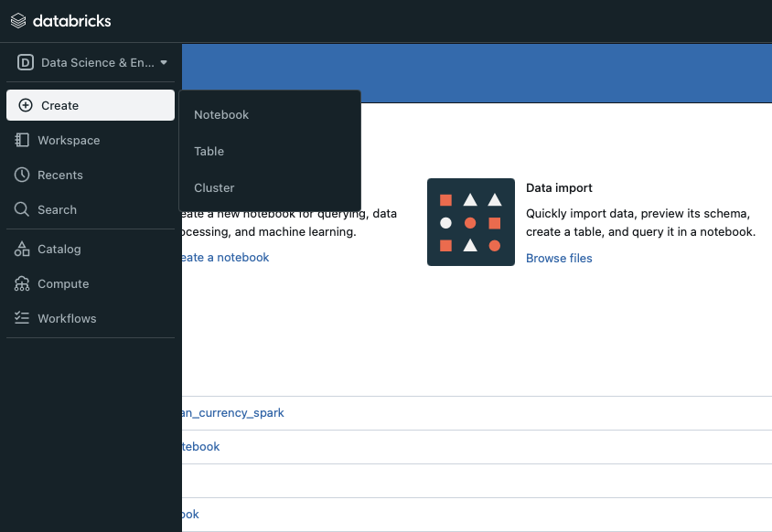Click the Create plus icon
The height and width of the screenshot is (532, 772).
pos(26,105)
